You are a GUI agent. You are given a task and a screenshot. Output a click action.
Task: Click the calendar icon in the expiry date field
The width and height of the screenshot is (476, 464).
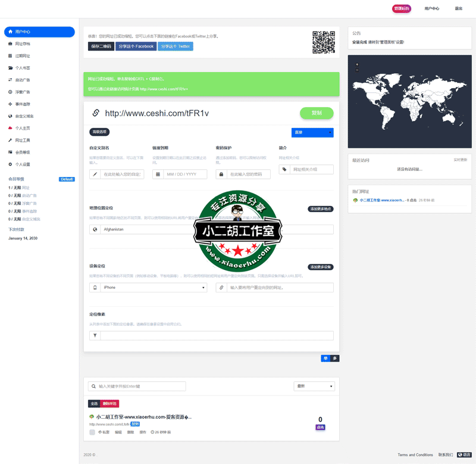click(158, 174)
